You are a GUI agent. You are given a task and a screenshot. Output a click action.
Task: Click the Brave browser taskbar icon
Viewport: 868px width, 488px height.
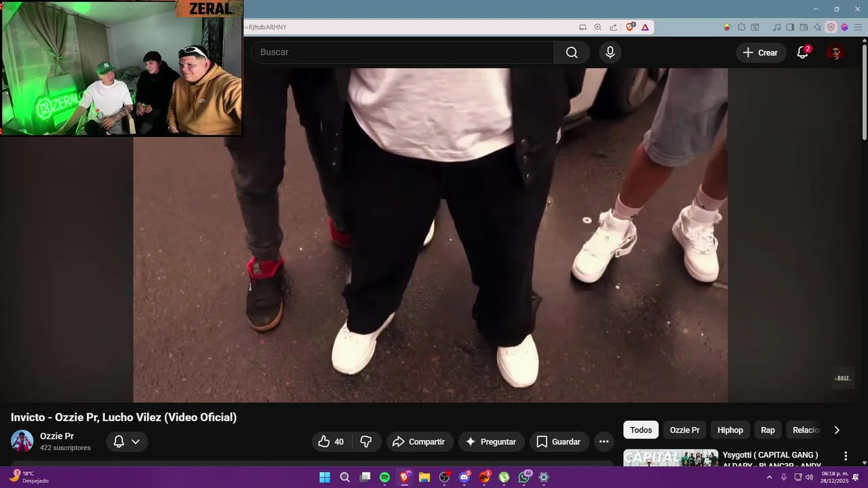click(405, 477)
